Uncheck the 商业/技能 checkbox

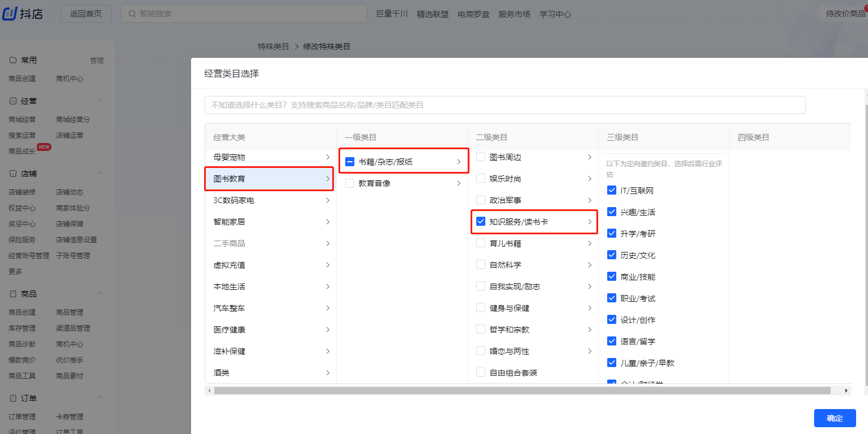[612, 277]
